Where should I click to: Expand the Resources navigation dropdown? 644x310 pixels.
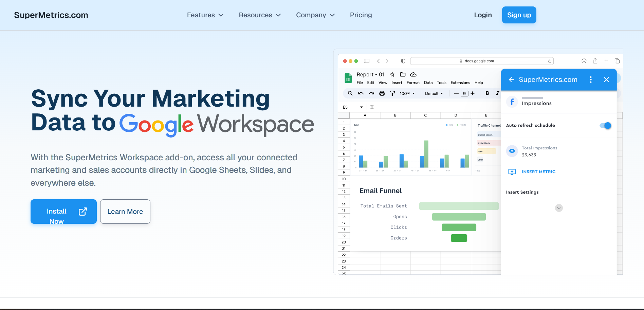click(x=260, y=15)
